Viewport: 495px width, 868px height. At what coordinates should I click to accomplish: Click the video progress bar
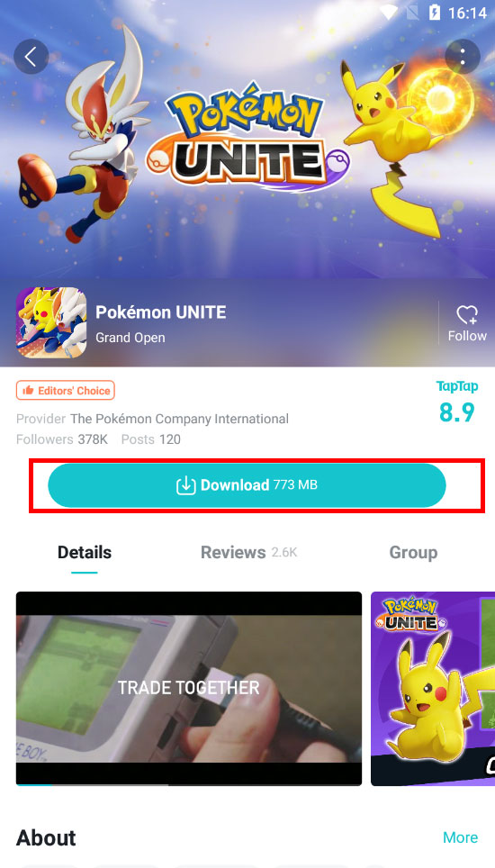coord(189,784)
